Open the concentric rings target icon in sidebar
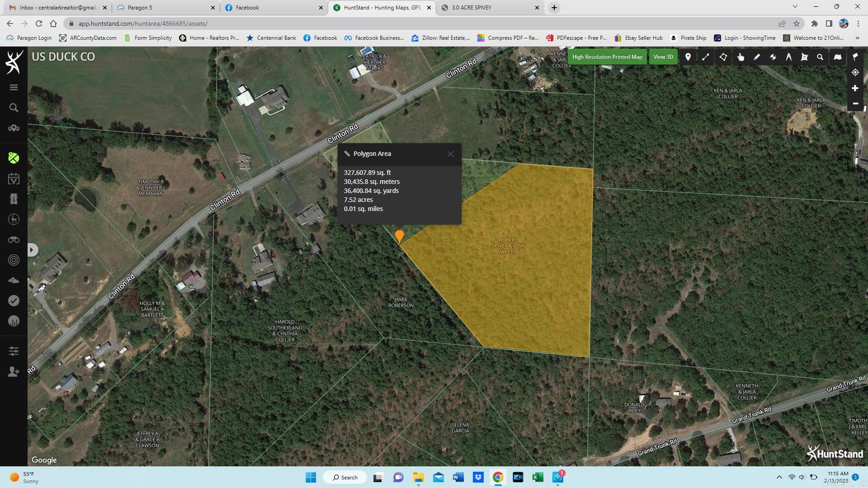The height and width of the screenshot is (488, 868). [14, 260]
